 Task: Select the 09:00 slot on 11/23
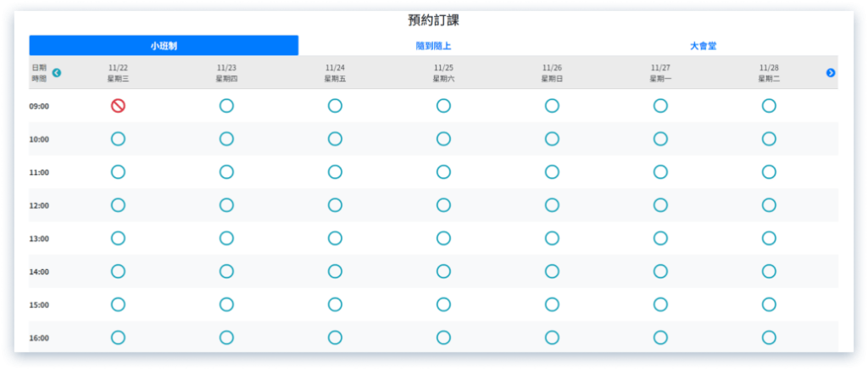[x=226, y=106]
